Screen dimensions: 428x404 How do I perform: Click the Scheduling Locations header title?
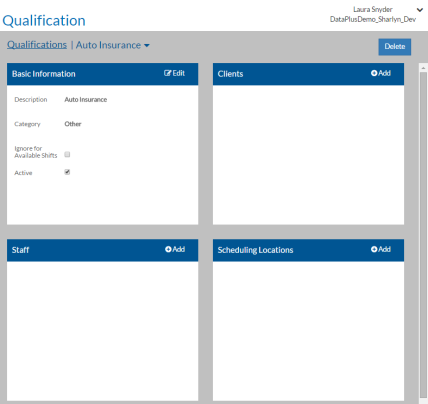255,250
